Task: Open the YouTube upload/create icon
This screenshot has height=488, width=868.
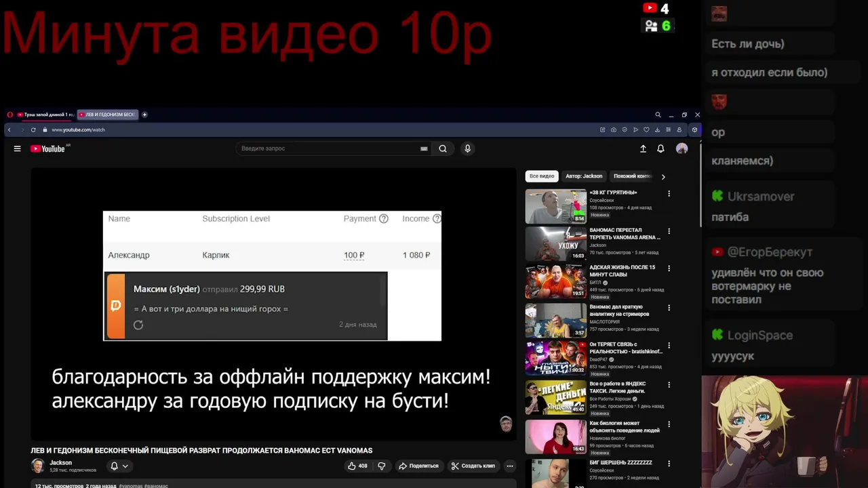Action: (643, 148)
